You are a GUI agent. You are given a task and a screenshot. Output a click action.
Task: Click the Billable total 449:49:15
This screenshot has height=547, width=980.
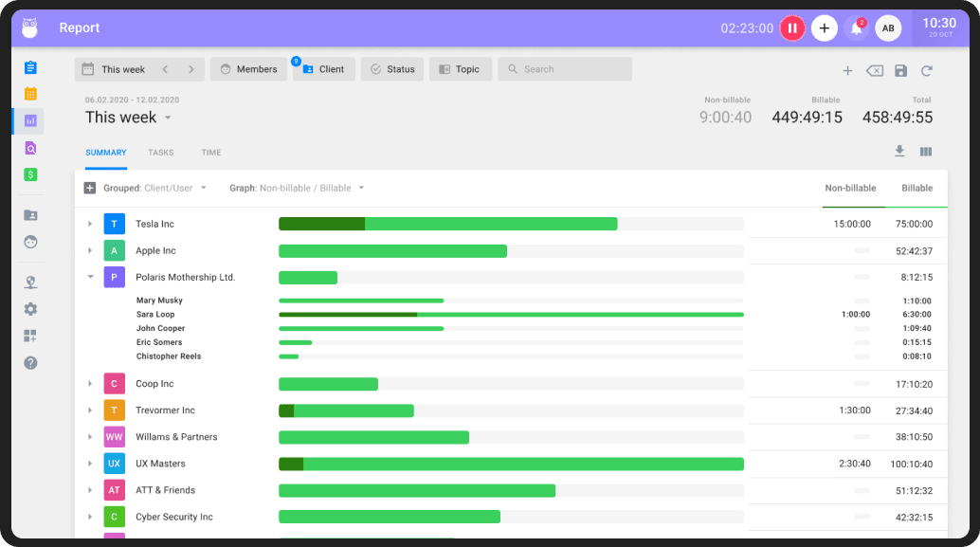[x=807, y=118]
